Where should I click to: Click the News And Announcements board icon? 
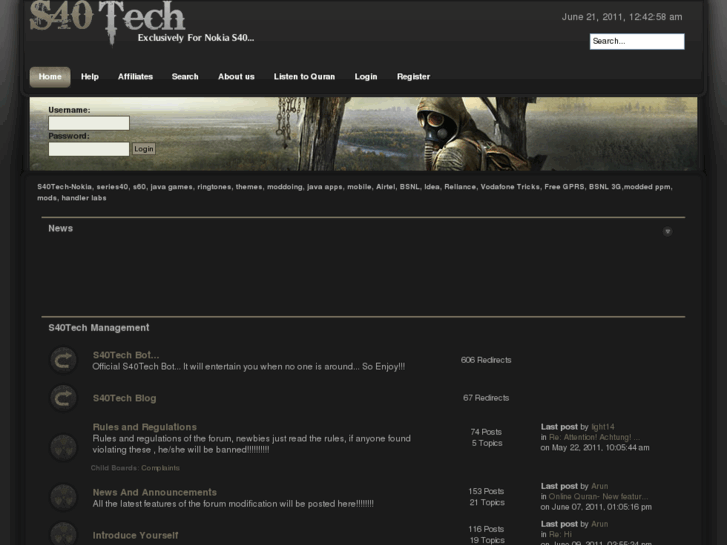(x=63, y=497)
